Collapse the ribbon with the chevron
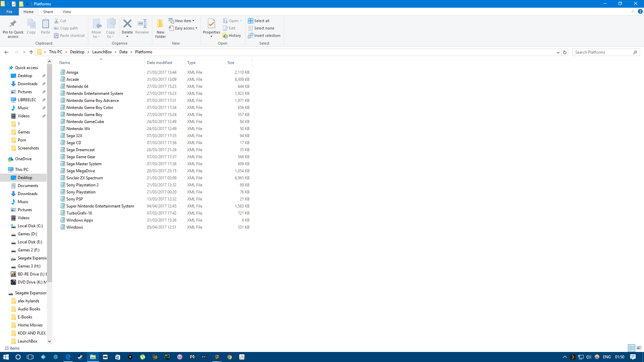The height and width of the screenshot is (362, 644). point(633,11)
